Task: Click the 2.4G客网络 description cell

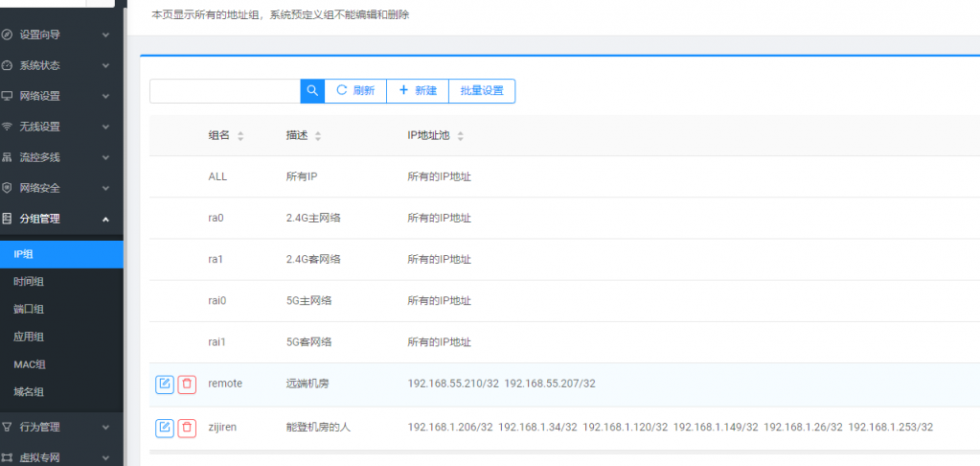Action: 313,260
